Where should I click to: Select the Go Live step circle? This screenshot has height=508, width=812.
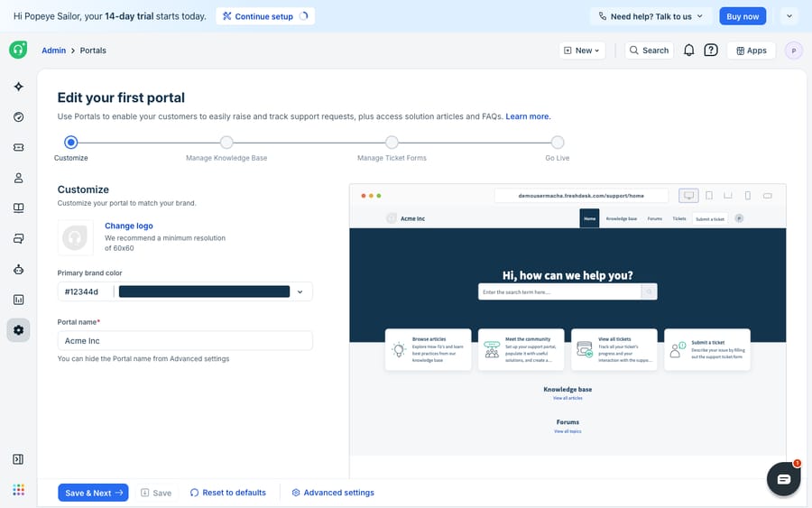pyautogui.click(x=558, y=142)
